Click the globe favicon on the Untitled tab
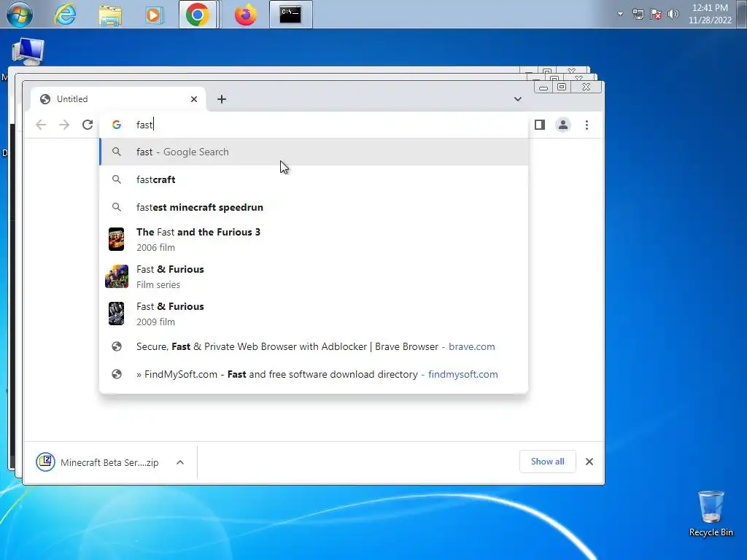The height and width of the screenshot is (560, 747). point(45,99)
